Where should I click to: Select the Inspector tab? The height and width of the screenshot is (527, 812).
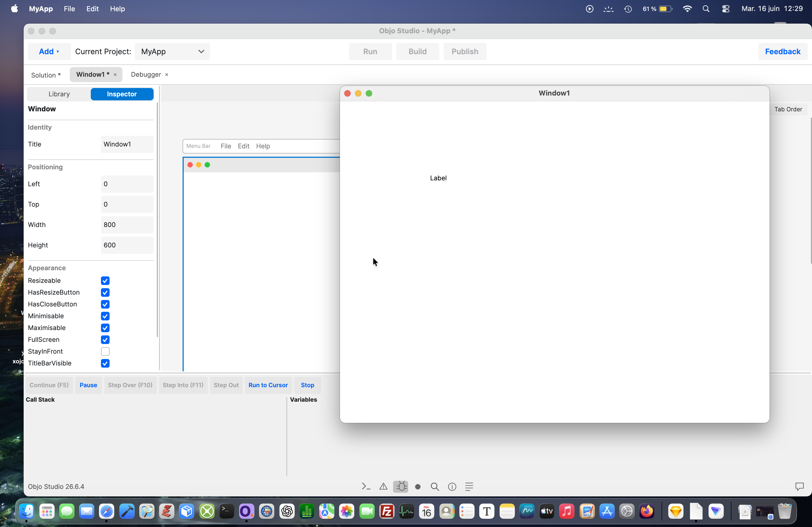[122, 94]
